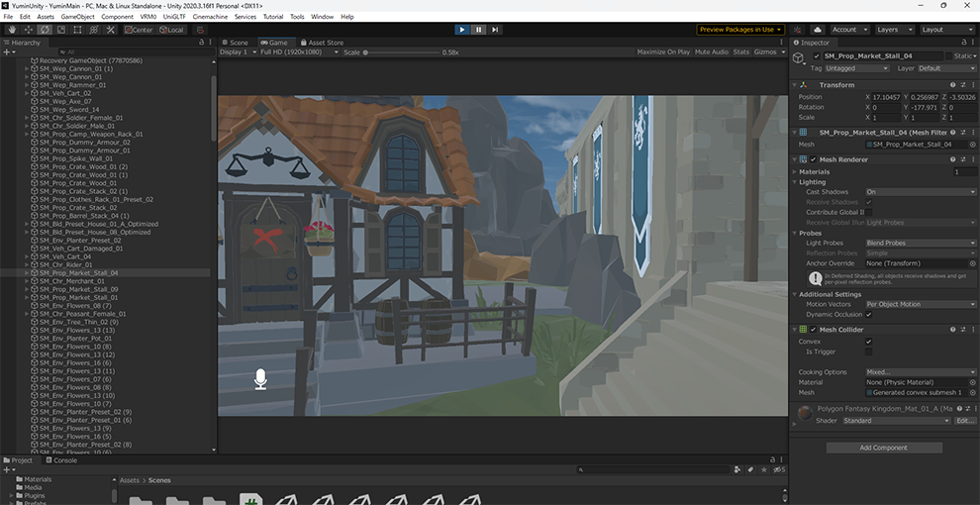Open Cooking Options dropdown
This screenshot has width=980, height=505.
coord(921,372)
